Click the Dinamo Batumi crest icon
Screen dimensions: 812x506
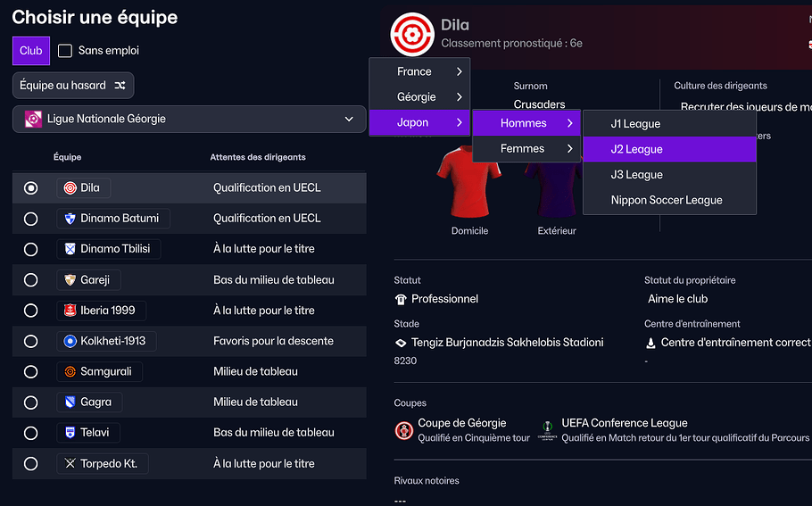pyautogui.click(x=70, y=219)
